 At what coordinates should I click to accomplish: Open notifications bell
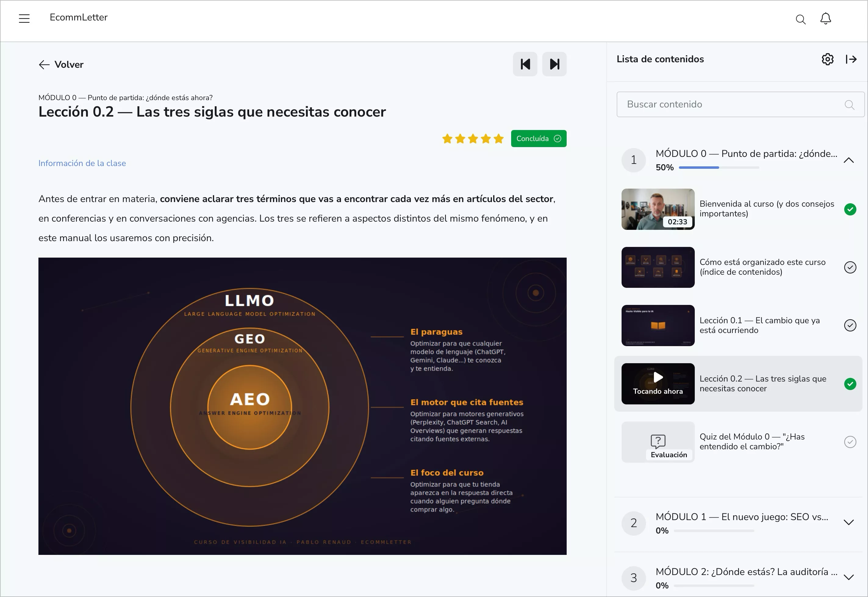pyautogui.click(x=825, y=18)
